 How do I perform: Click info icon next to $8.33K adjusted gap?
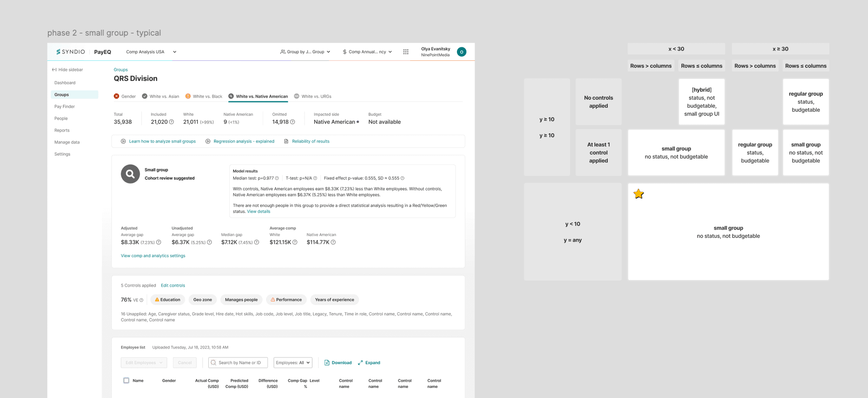point(158,242)
